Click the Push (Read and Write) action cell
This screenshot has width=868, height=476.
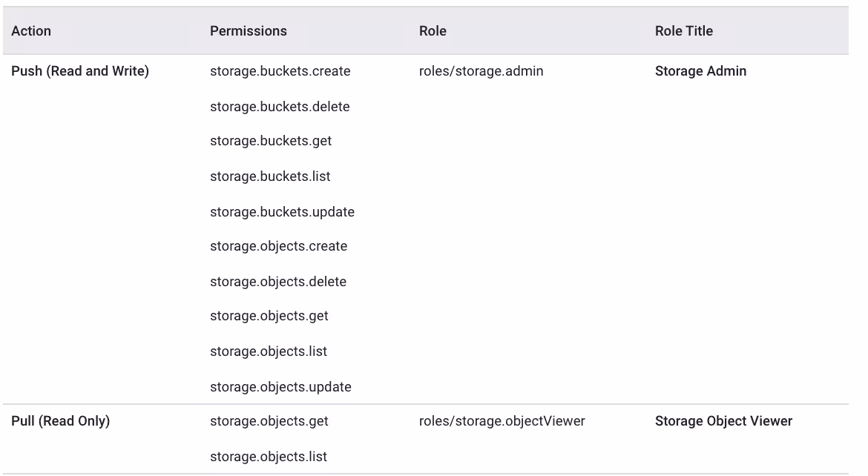[80, 71]
